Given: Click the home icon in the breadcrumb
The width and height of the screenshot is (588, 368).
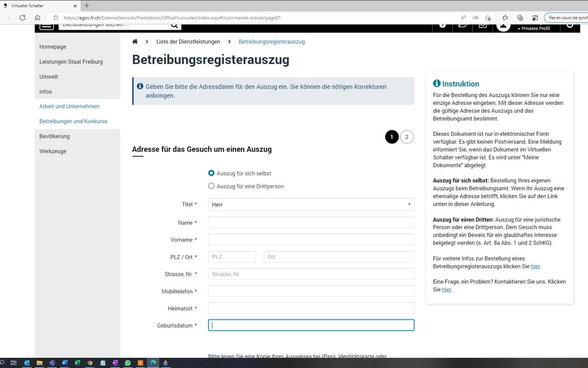Looking at the screenshot, I should coord(135,42).
